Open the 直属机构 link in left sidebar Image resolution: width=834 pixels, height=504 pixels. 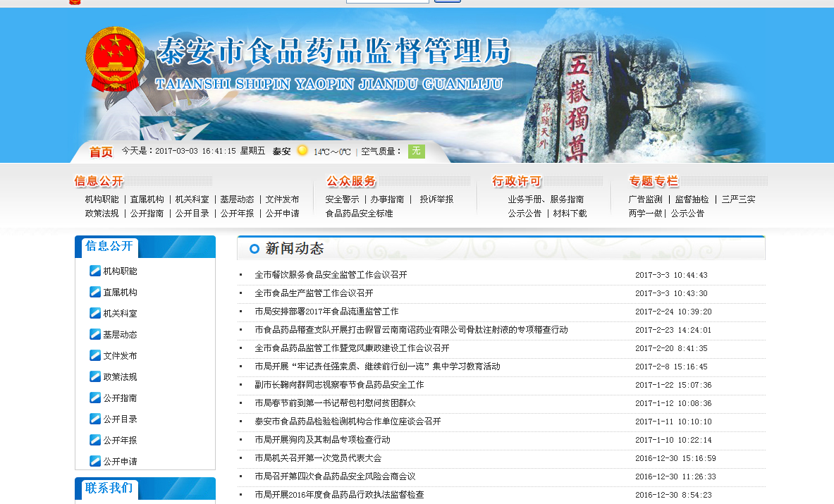(x=120, y=292)
